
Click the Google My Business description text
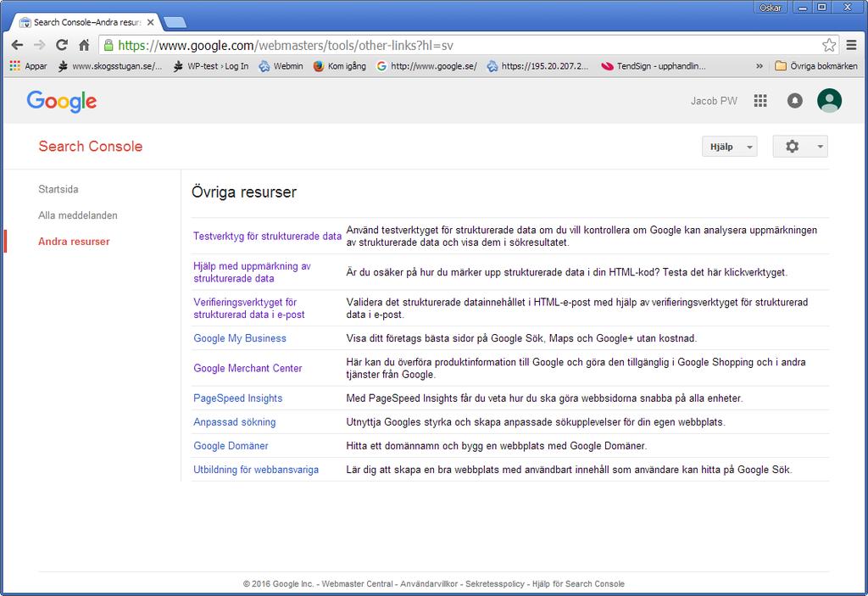coord(521,338)
